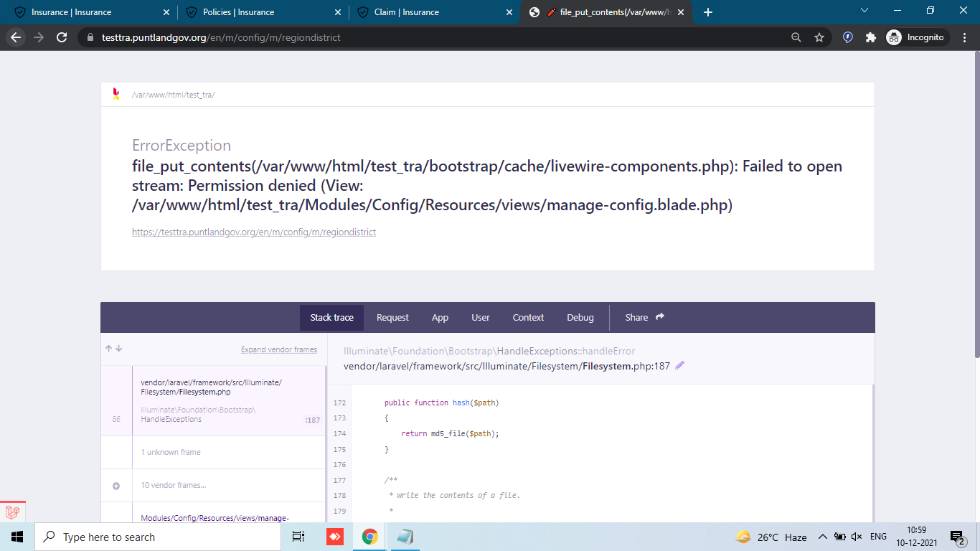Open the Request tab
The height and width of the screenshot is (551, 980).
(x=392, y=318)
